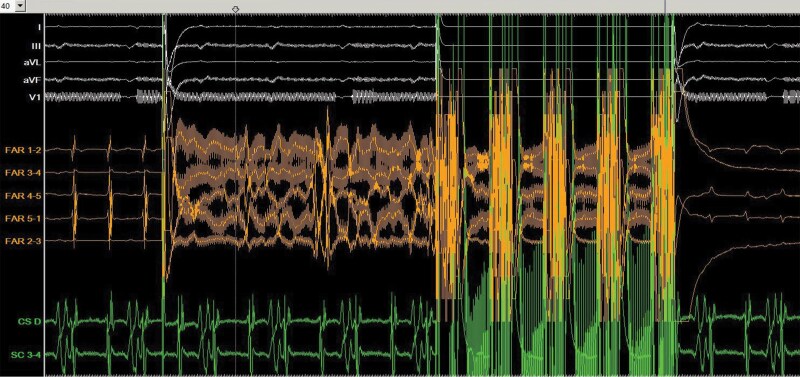The image size is (800, 377).
Task: Select the FAR 4-5 channel label
Action: click(23, 195)
